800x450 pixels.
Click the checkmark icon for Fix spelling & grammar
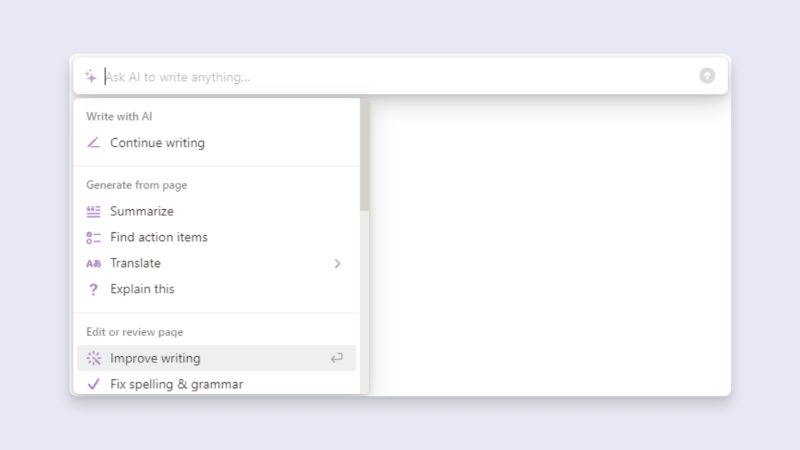[x=93, y=384]
